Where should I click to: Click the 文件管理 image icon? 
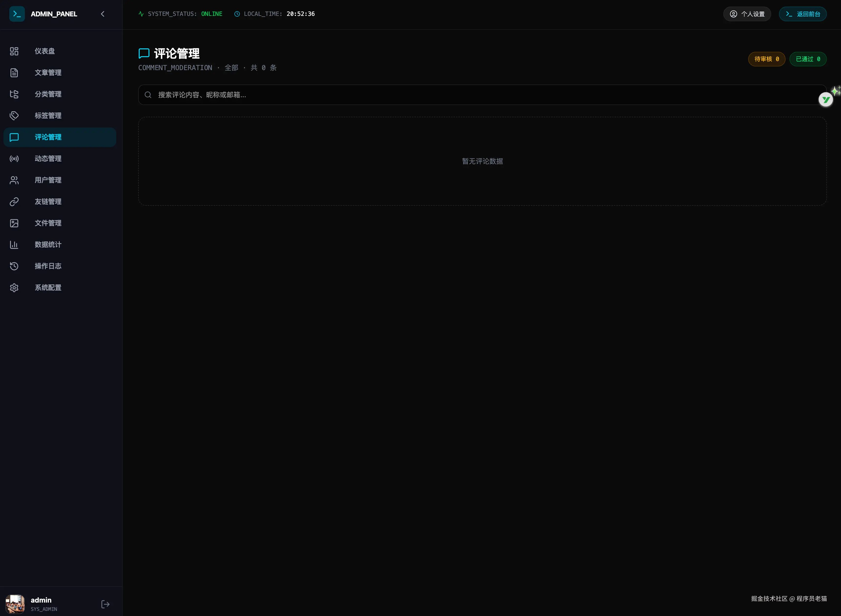click(14, 223)
